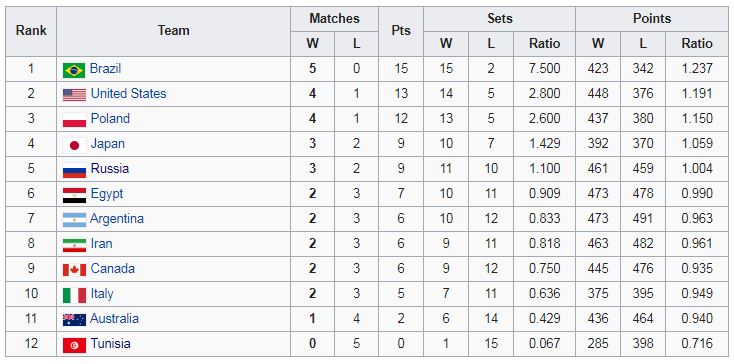Screen dimensions: 734x364
Task: Click the Australia flag icon
Action: click(74, 320)
